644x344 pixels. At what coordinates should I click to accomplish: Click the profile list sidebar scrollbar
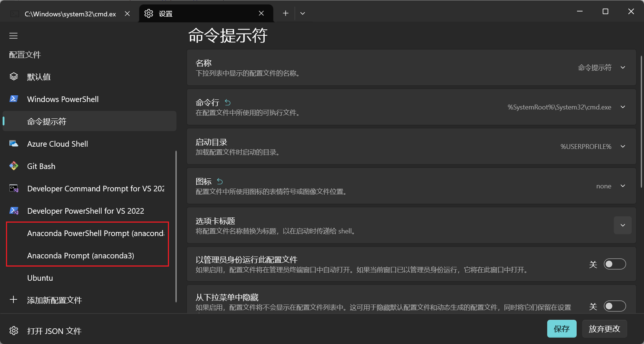click(x=176, y=226)
